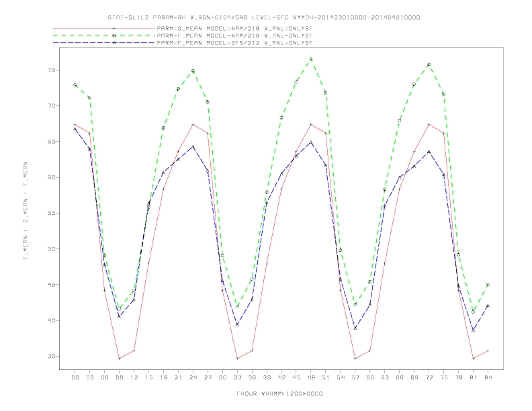Click x-axis forecast hour label 36
The width and height of the screenshot is (532, 411).
[252, 377]
